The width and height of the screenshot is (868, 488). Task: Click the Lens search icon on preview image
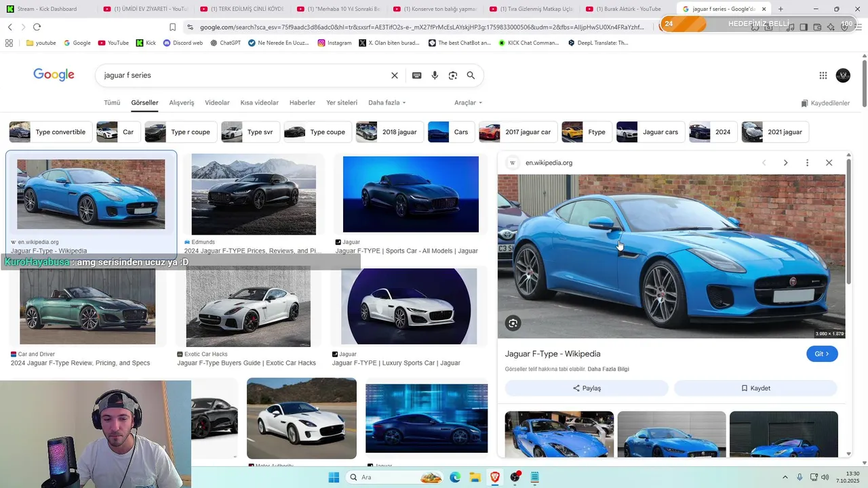513,323
